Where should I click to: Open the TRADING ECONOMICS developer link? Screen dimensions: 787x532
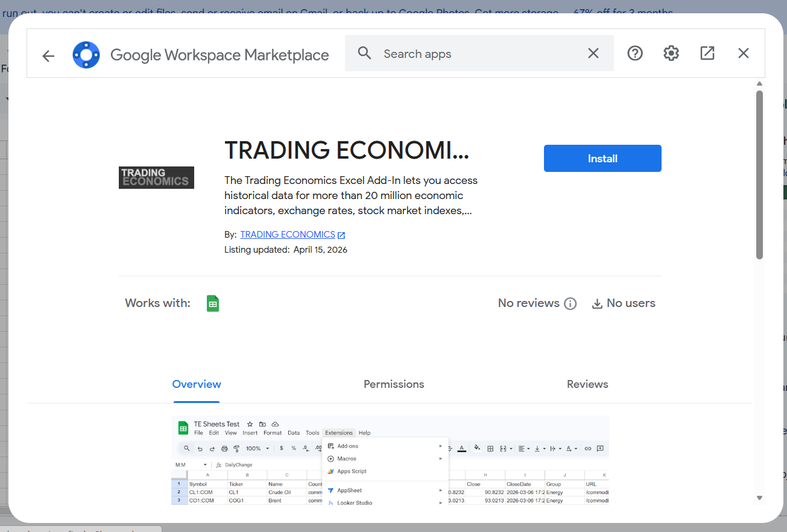point(288,235)
